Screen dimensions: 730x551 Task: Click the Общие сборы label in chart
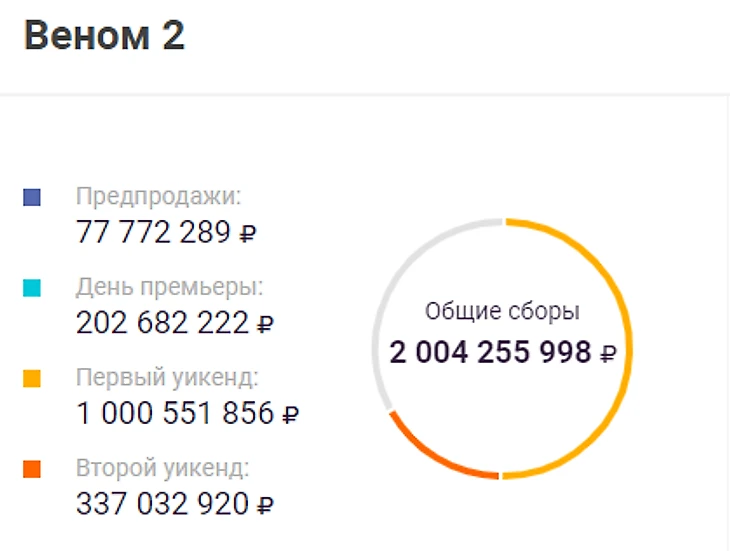502,311
